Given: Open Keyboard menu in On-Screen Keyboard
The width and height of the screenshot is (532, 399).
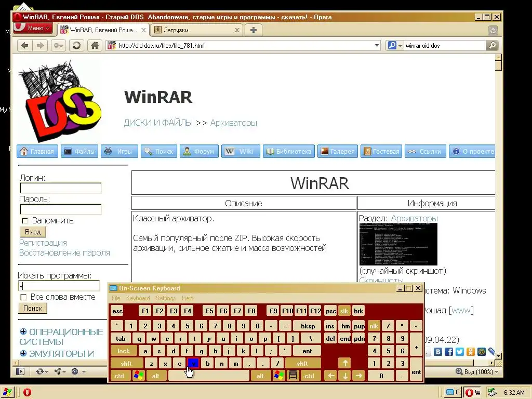Looking at the screenshot, I should [x=138, y=298].
